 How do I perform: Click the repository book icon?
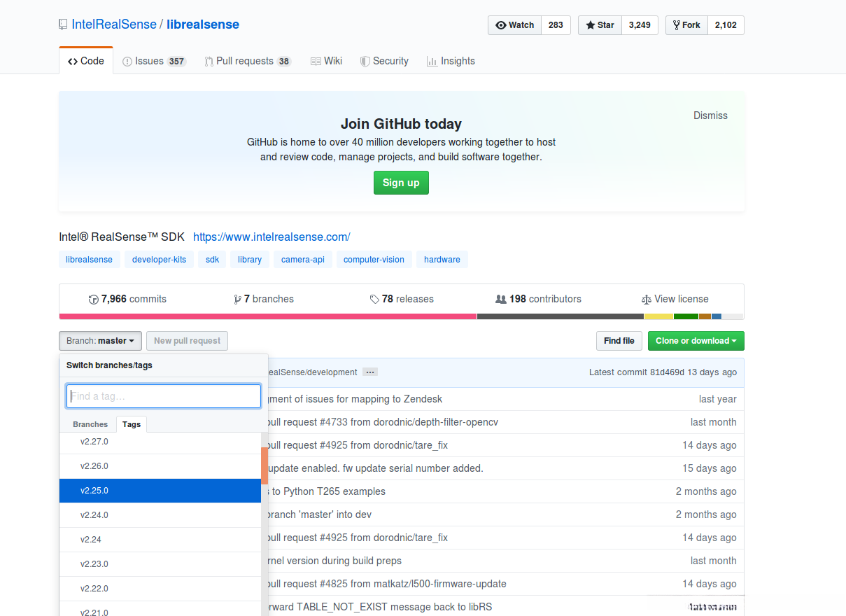pos(64,24)
